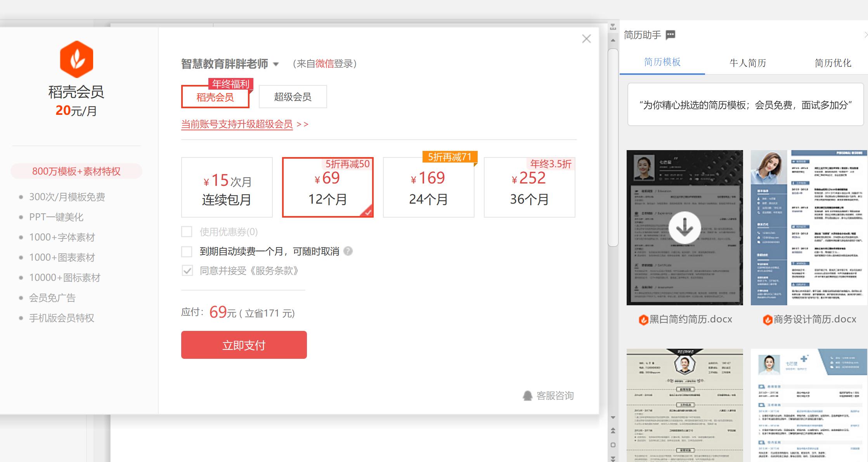Screen dimensions: 868x462
Task: Enable the 使用优惠券 checkbox
Action: pyautogui.click(x=187, y=232)
